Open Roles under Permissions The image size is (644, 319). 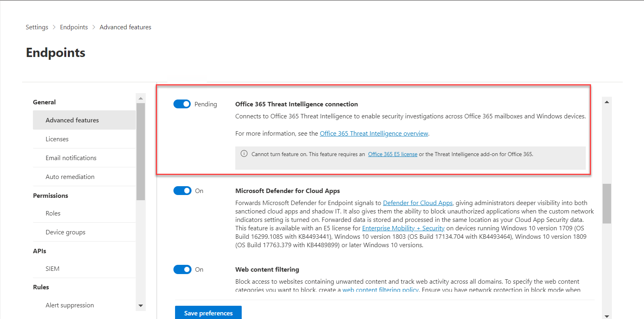(x=84, y=213)
